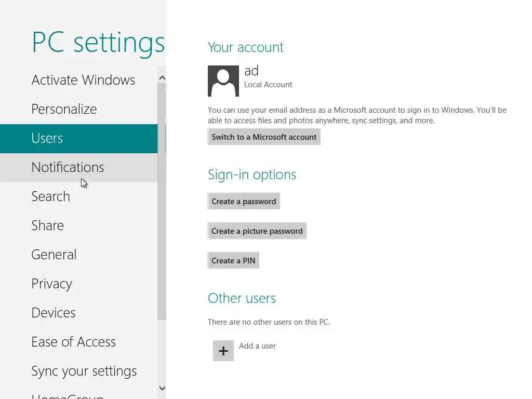
Task: Click Create a password button
Action: (x=244, y=202)
